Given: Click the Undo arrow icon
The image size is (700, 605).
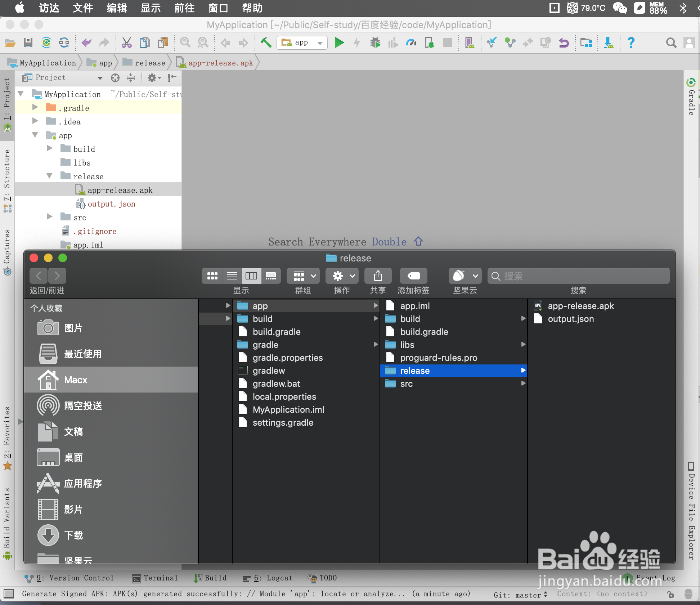Looking at the screenshot, I should coord(86,43).
